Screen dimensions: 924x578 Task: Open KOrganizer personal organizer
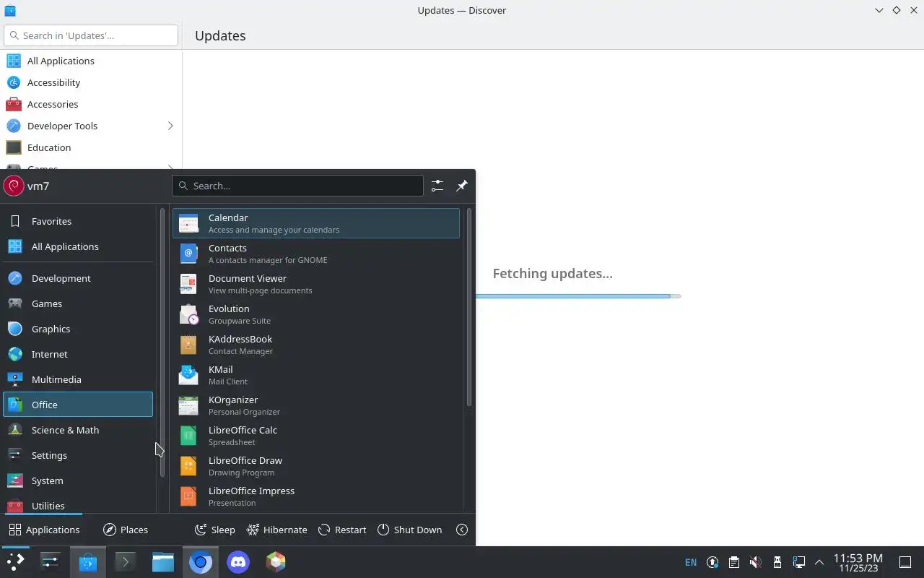[315, 405]
